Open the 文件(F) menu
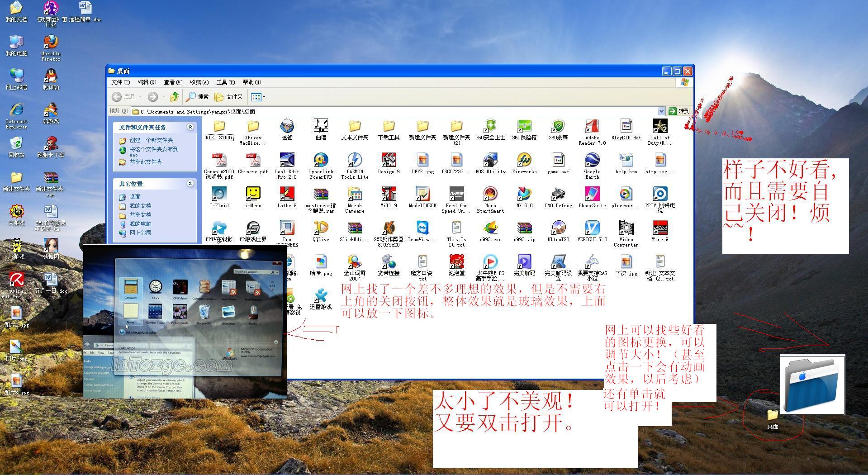The width and height of the screenshot is (868, 475). point(120,82)
